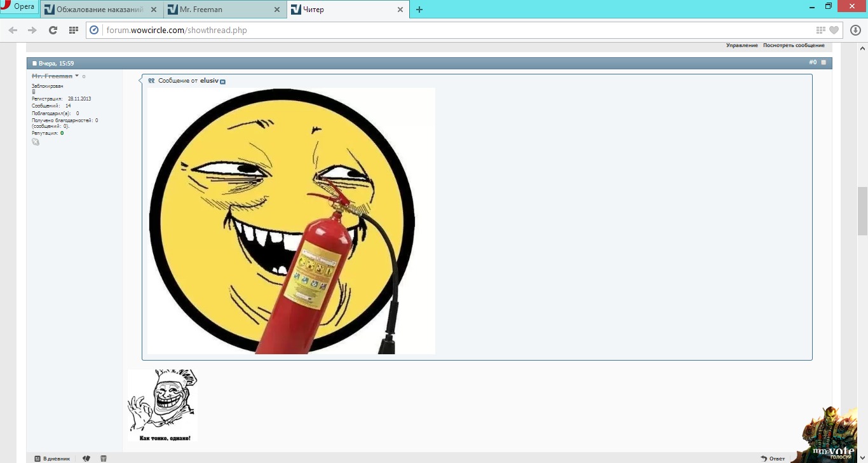This screenshot has height=463, width=868.
Task: Click the Репутация: 0 line
Action: pyautogui.click(x=48, y=133)
